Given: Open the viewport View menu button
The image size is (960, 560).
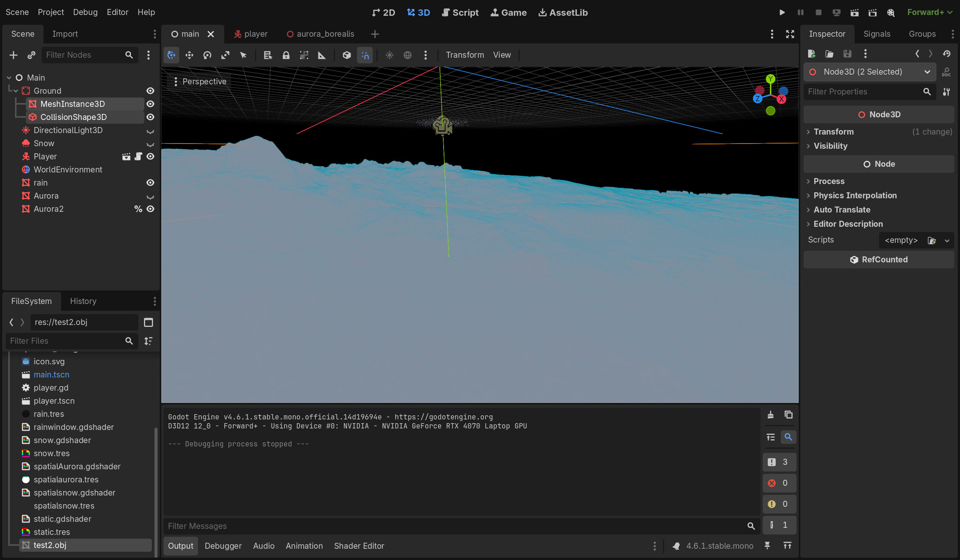Looking at the screenshot, I should pyautogui.click(x=502, y=55).
